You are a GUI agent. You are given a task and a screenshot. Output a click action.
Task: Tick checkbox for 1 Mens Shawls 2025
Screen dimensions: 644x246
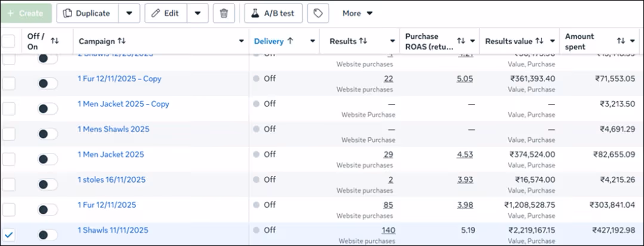8,134
